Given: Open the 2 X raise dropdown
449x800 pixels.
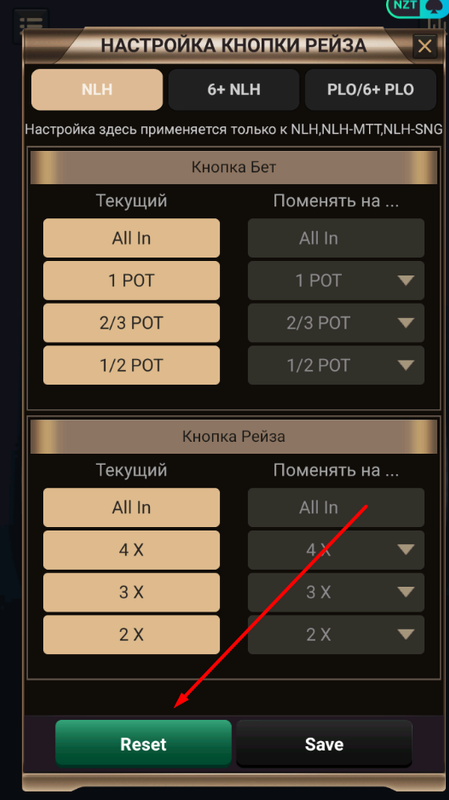Looking at the screenshot, I should 336,635.
